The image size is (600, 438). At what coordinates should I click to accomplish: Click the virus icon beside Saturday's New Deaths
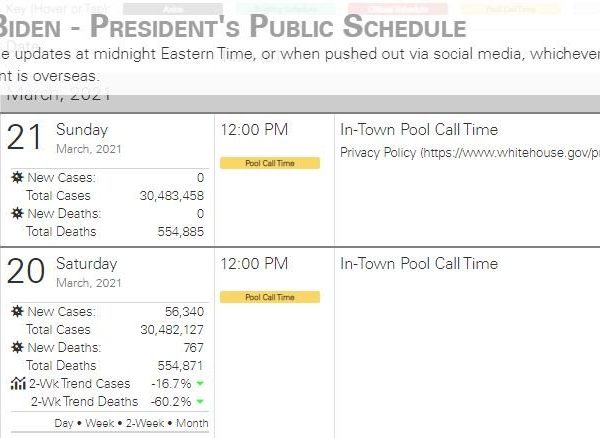16,347
